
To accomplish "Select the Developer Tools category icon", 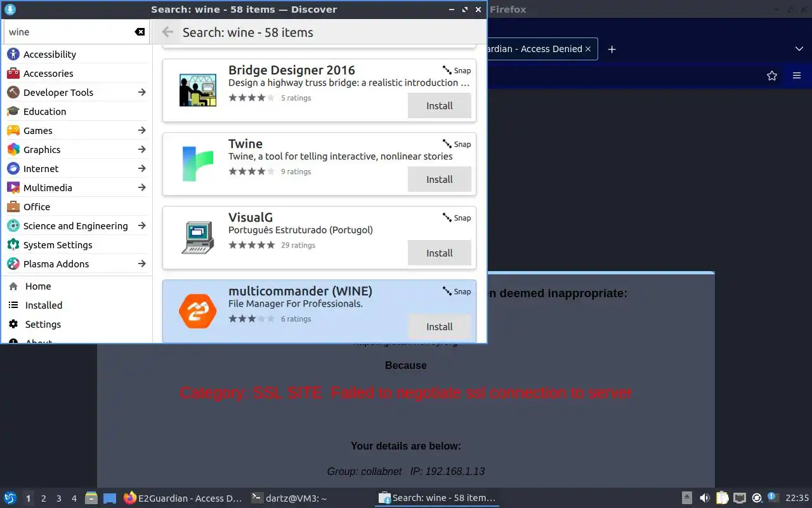I will pos(13,93).
